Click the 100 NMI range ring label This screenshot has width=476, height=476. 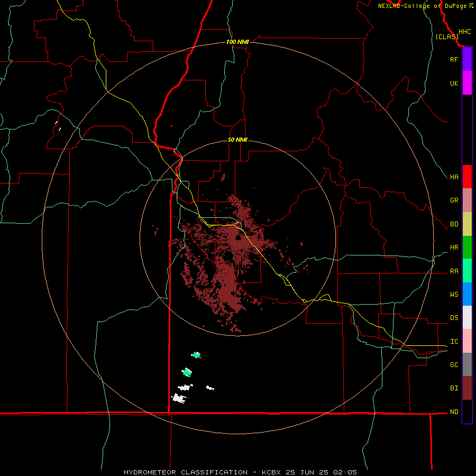click(237, 42)
